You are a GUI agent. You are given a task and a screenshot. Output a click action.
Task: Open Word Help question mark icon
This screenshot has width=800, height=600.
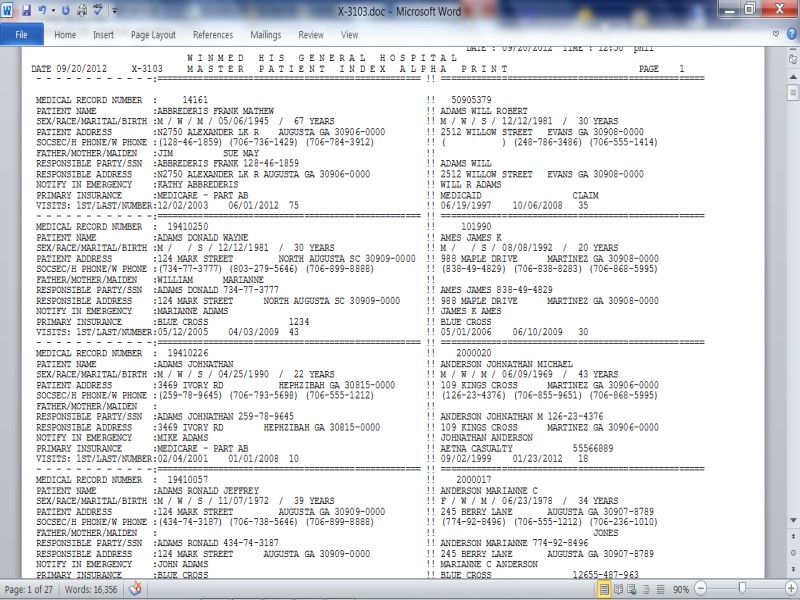click(x=791, y=34)
